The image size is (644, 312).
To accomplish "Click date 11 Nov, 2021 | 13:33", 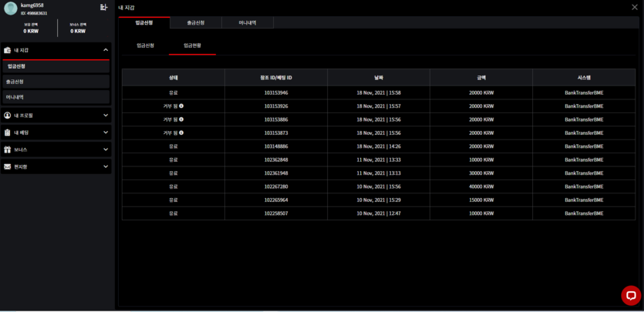I will 379,160.
